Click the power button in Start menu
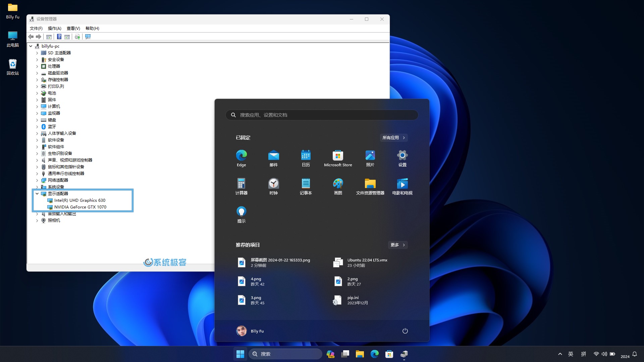 (x=405, y=331)
